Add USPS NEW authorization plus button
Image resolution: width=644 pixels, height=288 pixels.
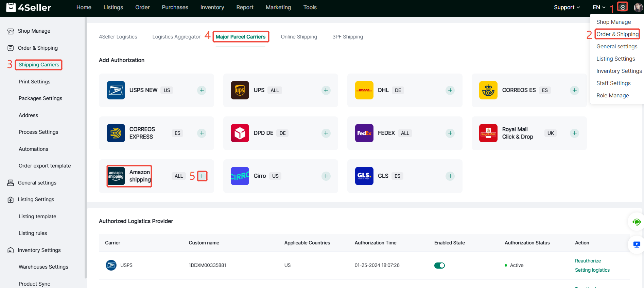(202, 90)
